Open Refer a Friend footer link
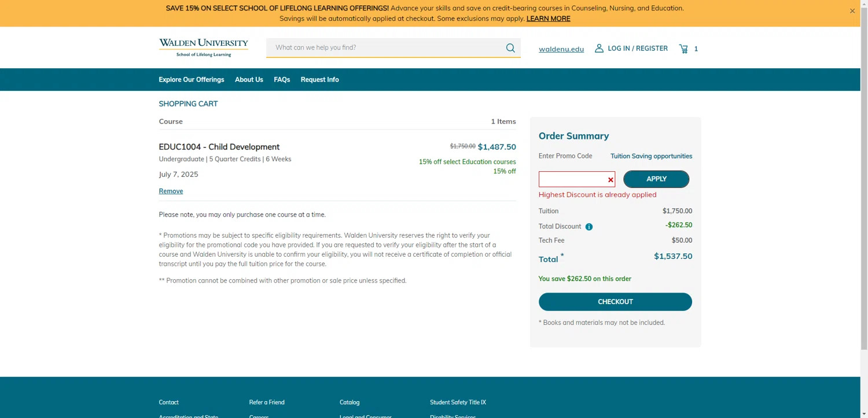 [267, 402]
